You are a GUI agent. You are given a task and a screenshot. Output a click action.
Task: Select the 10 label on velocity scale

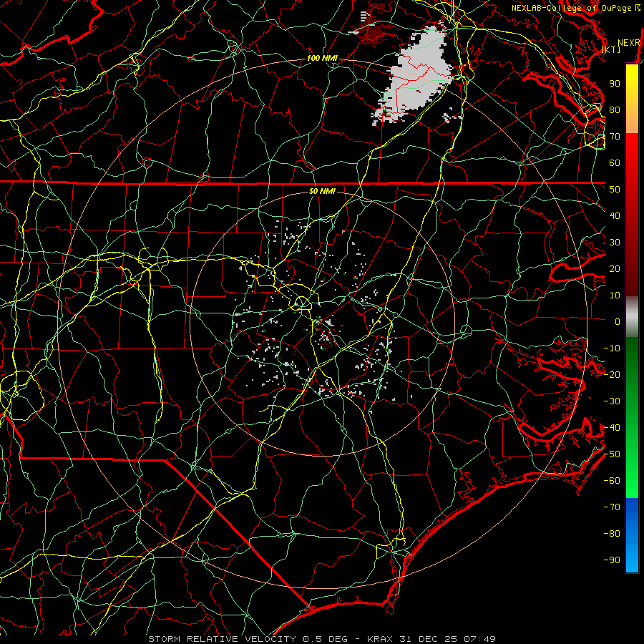(x=615, y=296)
